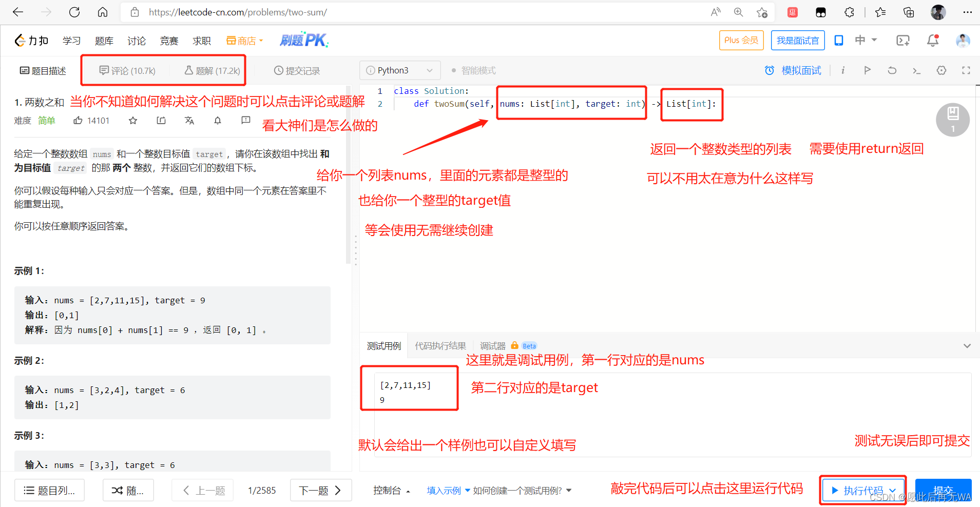Screen dimensions: 980x507
Task: Open the 填入示例 dropdown
Action: click(448, 491)
